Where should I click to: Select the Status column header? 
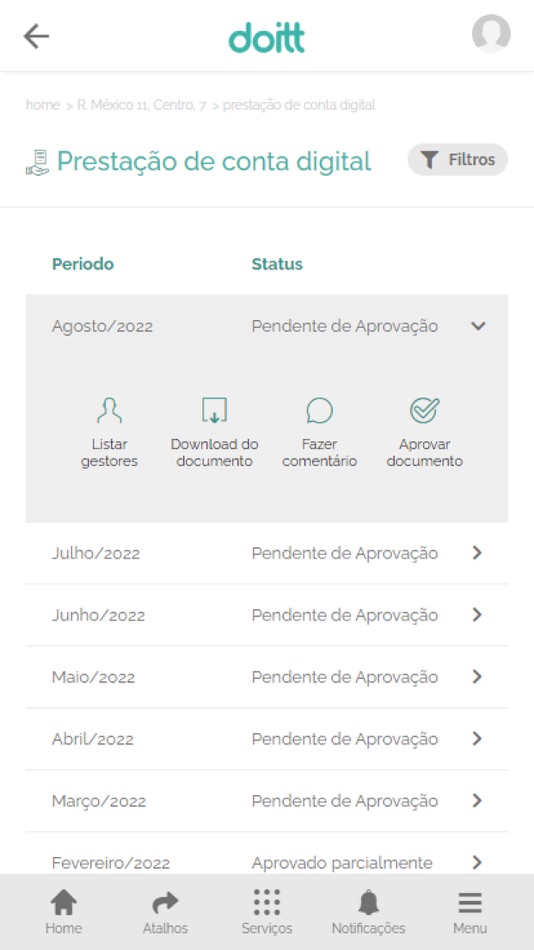click(277, 264)
